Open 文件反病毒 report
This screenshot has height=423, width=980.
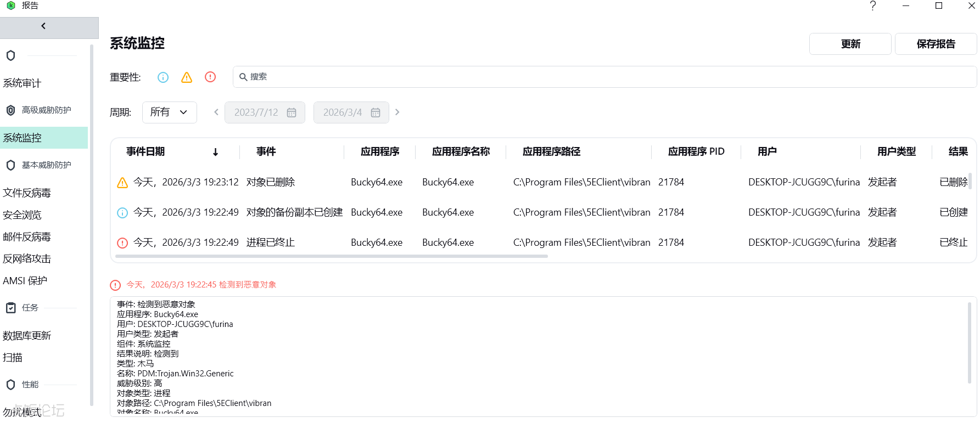tap(27, 193)
